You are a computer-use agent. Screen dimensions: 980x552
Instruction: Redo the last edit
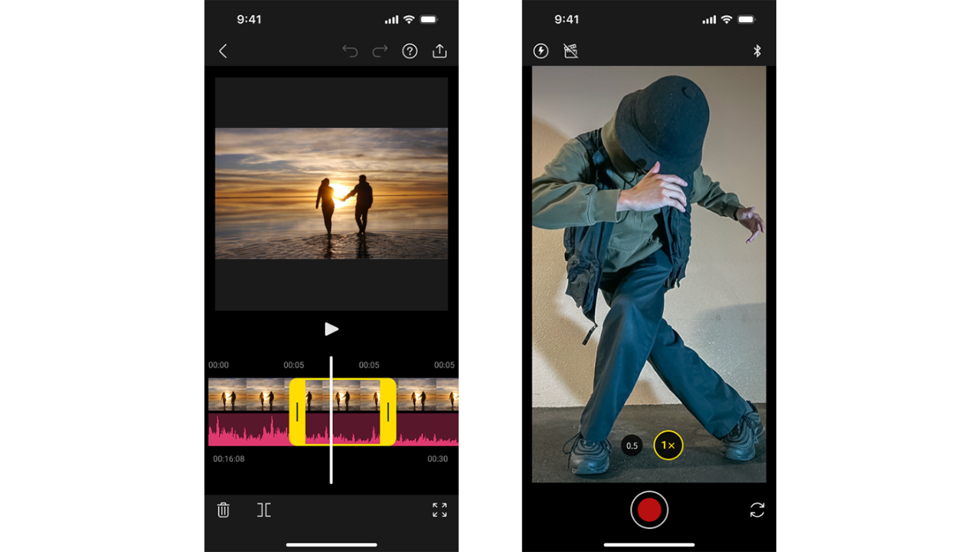click(380, 51)
